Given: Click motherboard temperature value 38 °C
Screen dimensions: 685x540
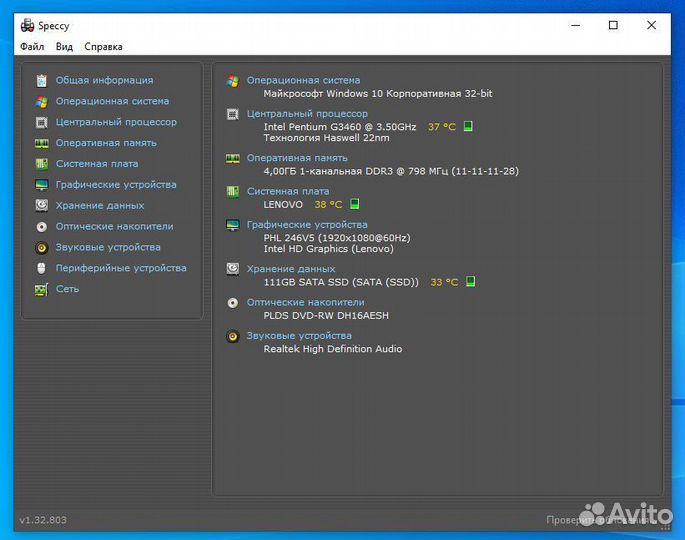Looking at the screenshot, I should point(328,204).
